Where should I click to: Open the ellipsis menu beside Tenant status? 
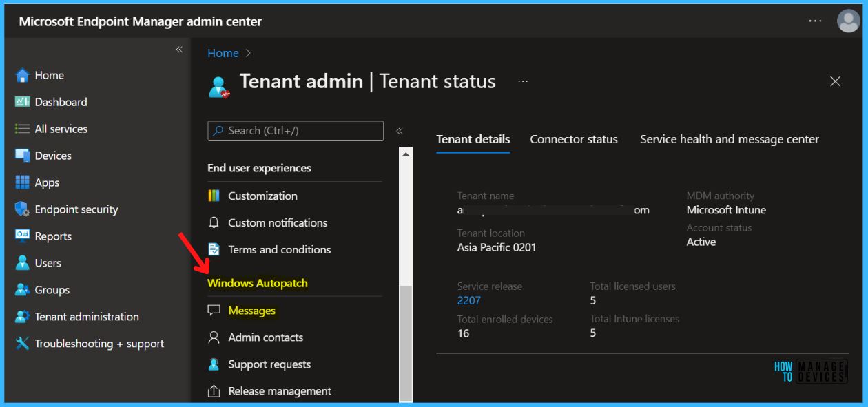(x=523, y=81)
